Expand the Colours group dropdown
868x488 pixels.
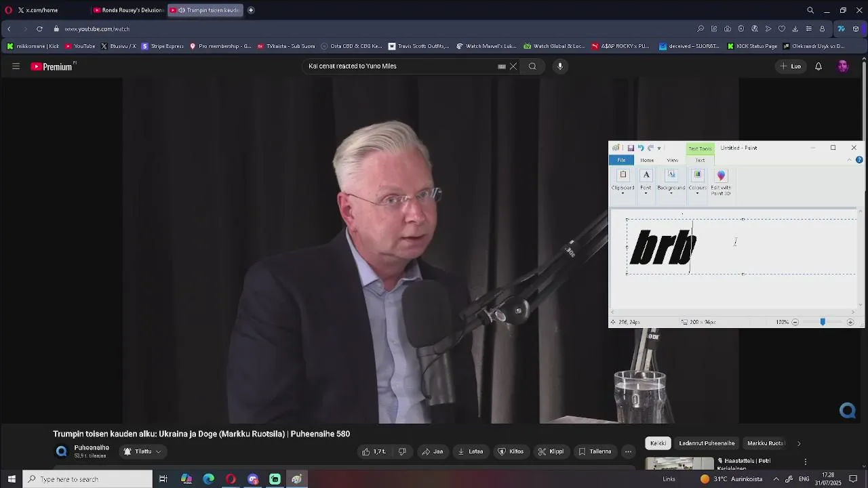click(697, 182)
